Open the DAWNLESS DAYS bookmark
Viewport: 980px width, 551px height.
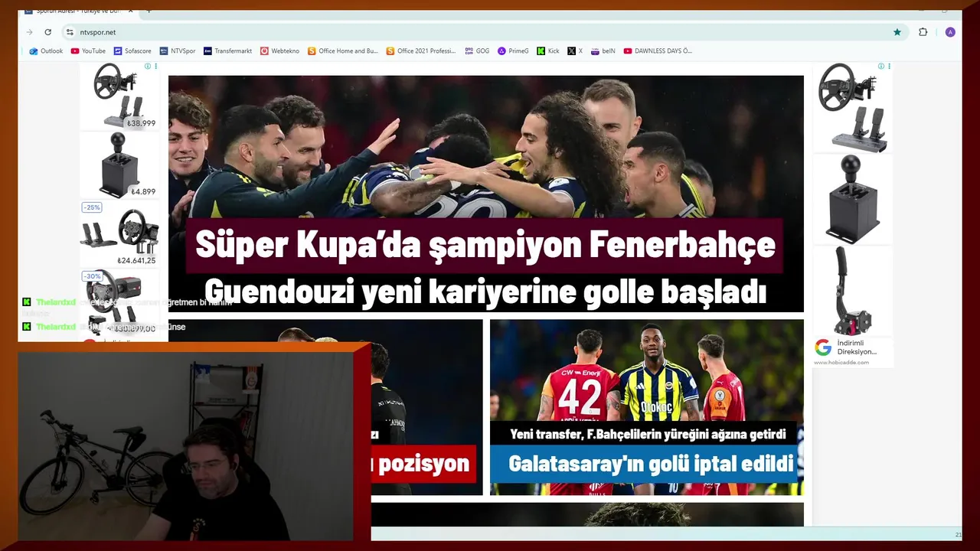click(658, 51)
